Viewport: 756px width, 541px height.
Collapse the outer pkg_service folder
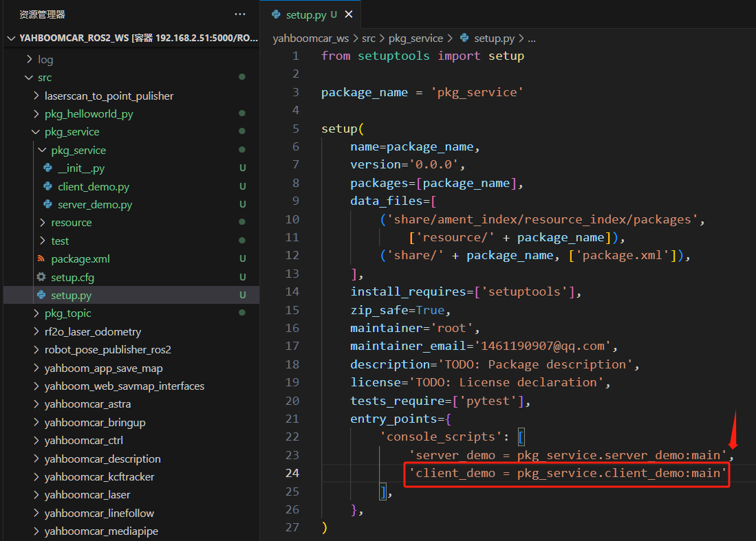[36, 131]
